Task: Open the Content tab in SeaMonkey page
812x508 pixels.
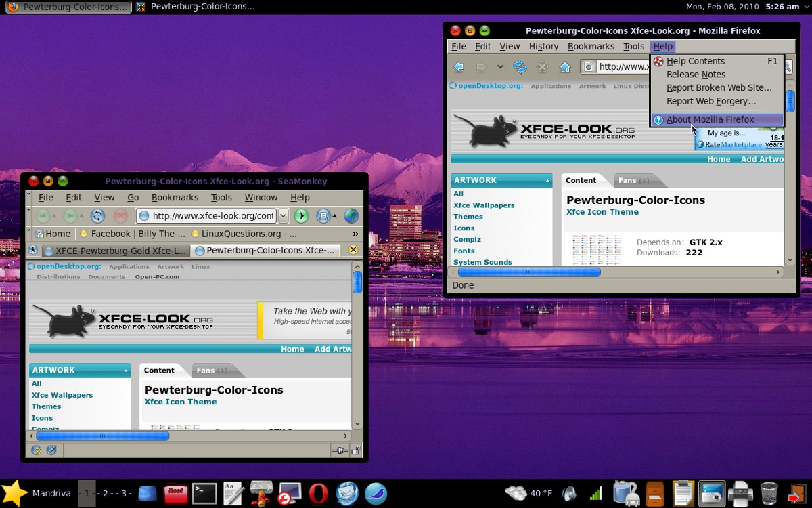Action: (159, 371)
